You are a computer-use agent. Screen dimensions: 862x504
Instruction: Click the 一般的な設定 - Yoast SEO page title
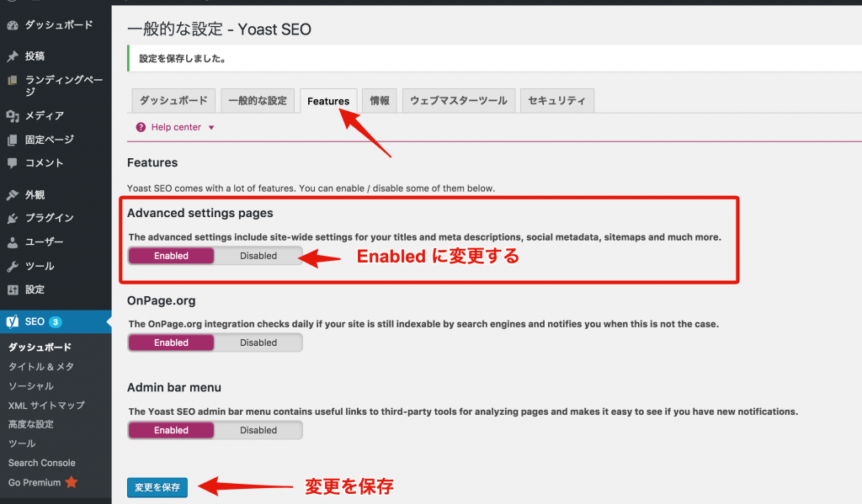[x=220, y=29]
